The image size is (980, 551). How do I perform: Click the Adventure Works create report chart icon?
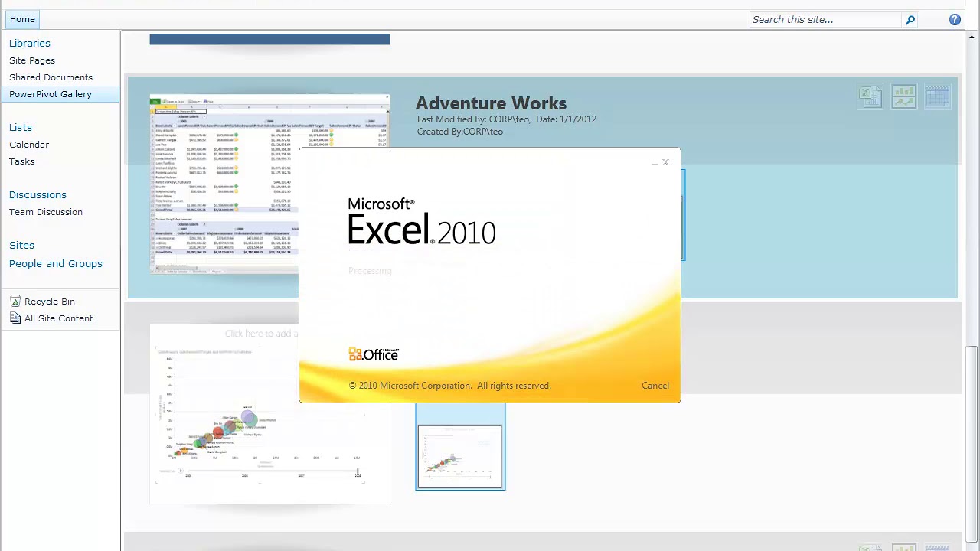tap(904, 96)
